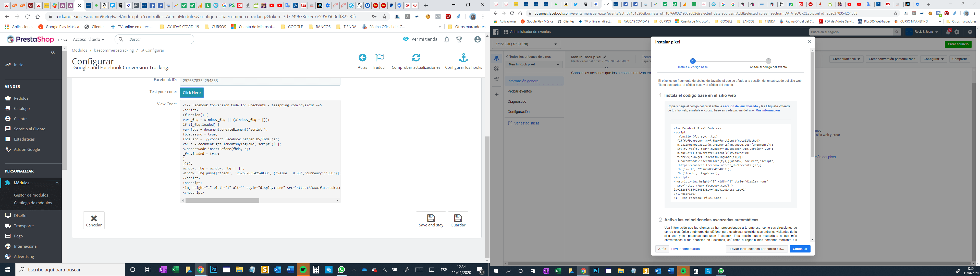Focus Busca en el negocio search field

(x=851, y=32)
